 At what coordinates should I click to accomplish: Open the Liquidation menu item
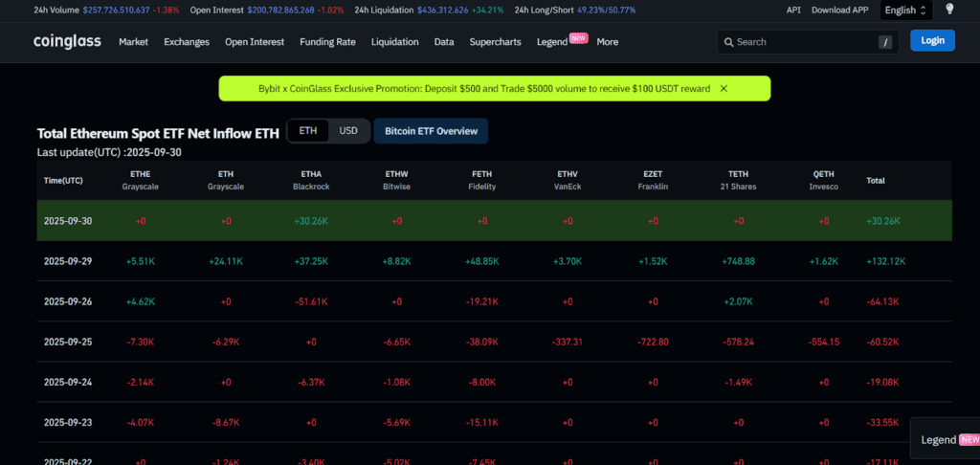[x=394, y=42]
